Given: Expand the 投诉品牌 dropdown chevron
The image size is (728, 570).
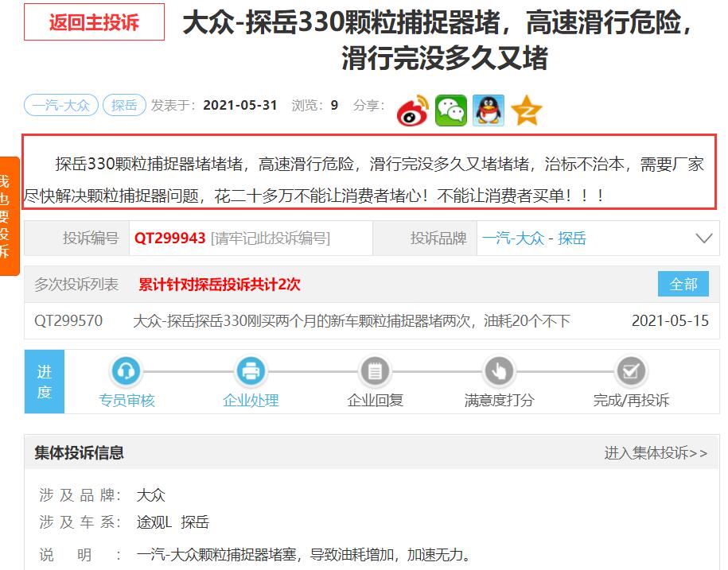Looking at the screenshot, I should (704, 238).
